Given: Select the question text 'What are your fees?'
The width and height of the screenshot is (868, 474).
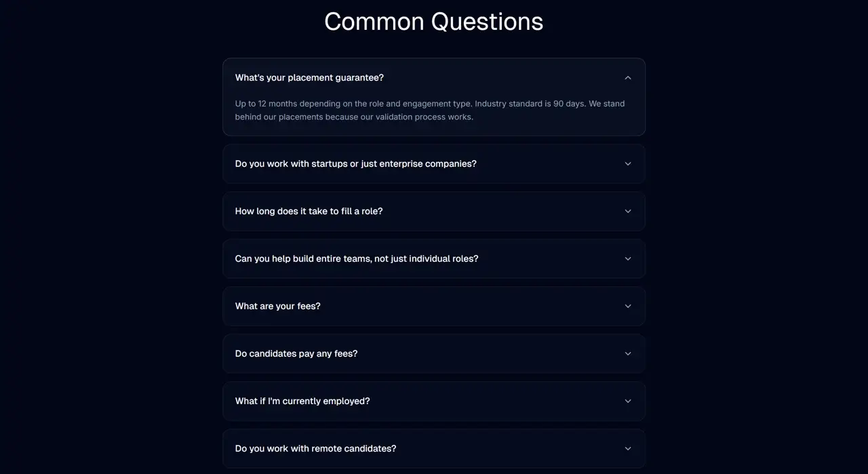Looking at the screenshot, I should pyautogui.click(x=278, y=306).
